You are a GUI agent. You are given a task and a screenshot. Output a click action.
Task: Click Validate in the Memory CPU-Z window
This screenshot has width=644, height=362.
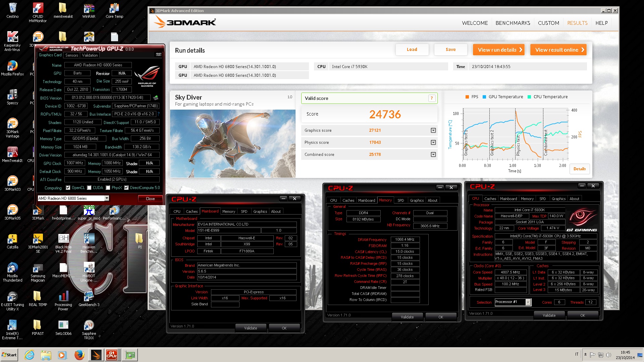click(x=407, y=317)
